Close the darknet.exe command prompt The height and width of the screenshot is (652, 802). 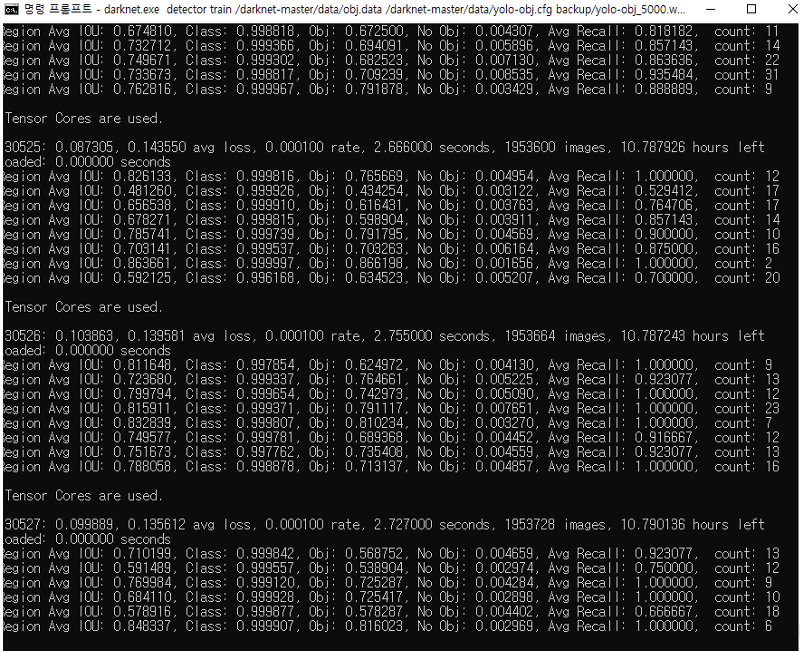[790, 10]
